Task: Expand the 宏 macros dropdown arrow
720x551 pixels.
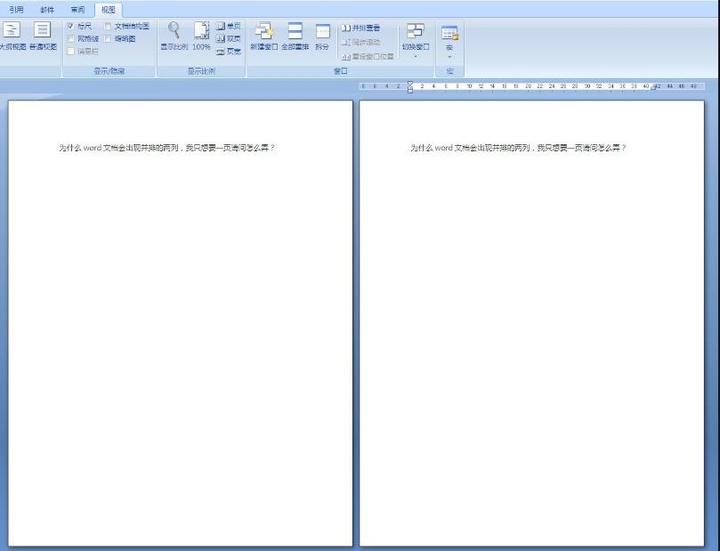Action: click(x=450, y=57)
